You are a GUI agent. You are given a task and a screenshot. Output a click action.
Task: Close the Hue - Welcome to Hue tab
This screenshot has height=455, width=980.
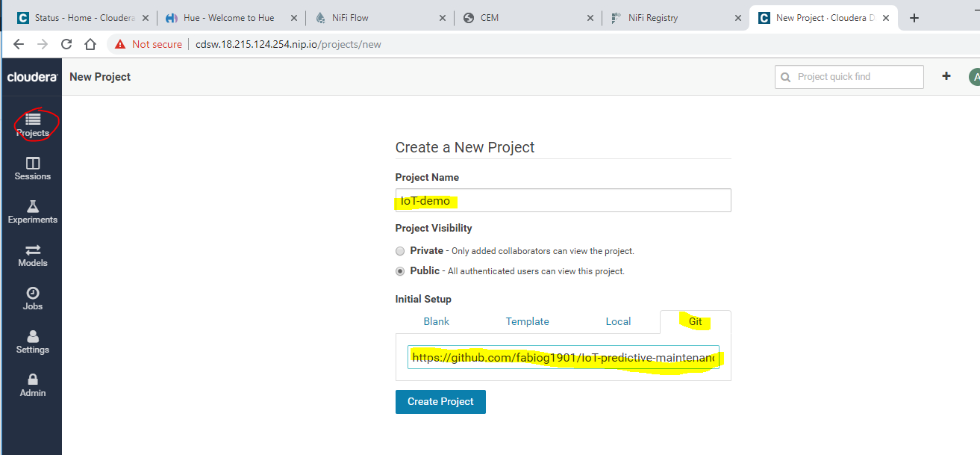tap(294, 18)
